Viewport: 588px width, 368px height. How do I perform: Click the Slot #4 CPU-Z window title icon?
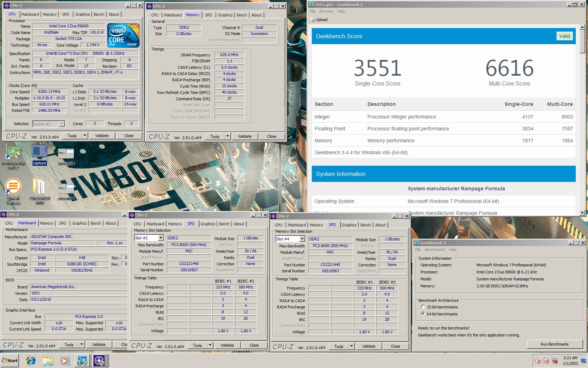(x=274, y=216)
